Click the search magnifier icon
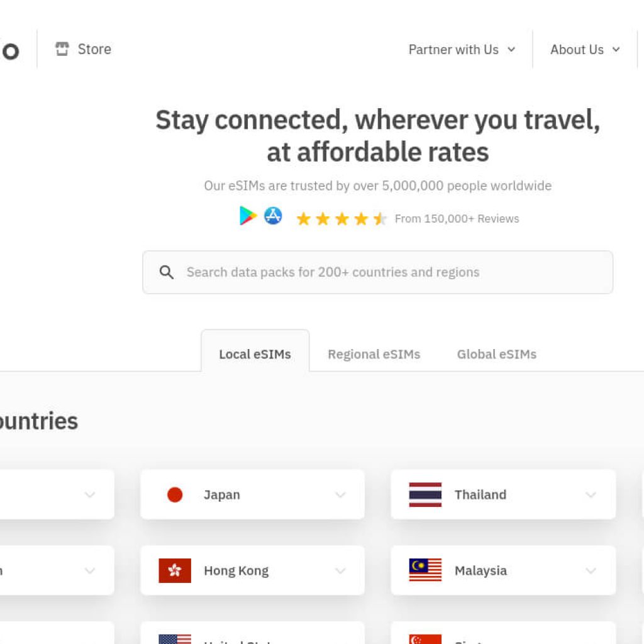The image size is (644, 644). [x=167, y=272]
